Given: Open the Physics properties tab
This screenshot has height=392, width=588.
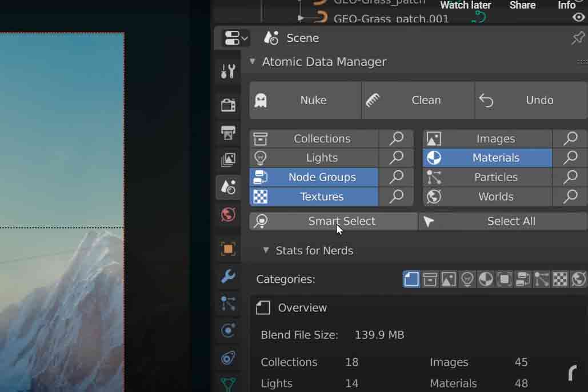Looking at the screenshot, I should click(228, 330).
